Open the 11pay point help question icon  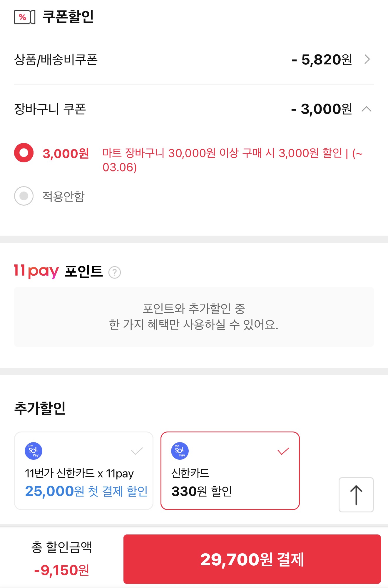(x=115, y=272)
